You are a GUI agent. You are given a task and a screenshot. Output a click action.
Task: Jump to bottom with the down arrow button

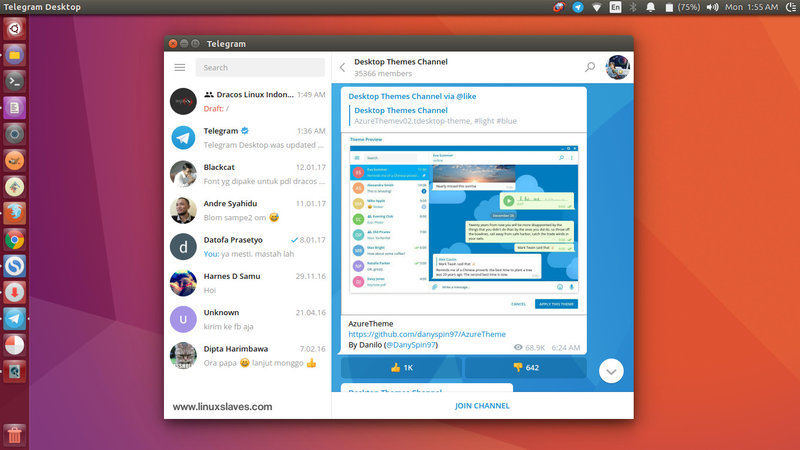611,371
